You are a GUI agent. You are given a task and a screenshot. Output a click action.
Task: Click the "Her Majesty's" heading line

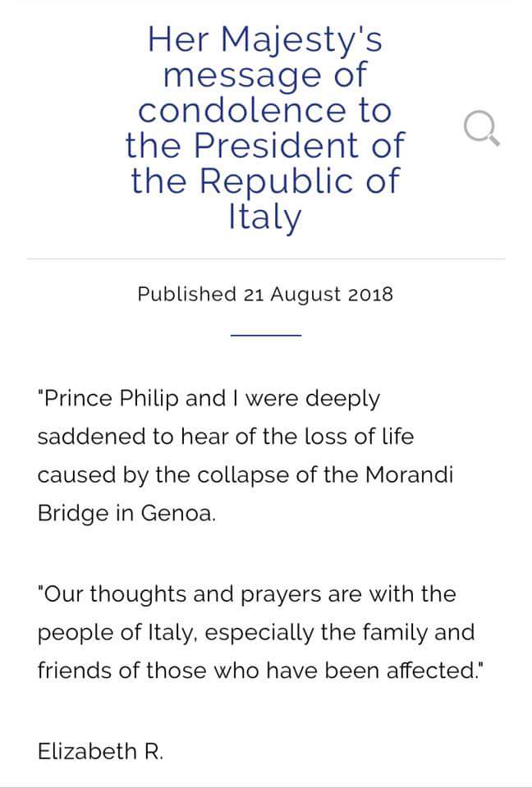pyautogui.click(x=264, y=41)
